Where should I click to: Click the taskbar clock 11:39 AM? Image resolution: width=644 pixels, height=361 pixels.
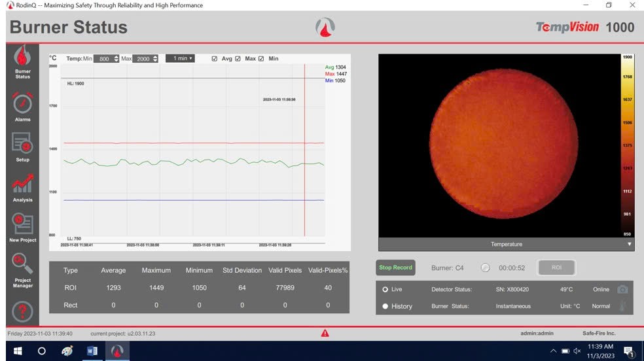pos(600,347)
